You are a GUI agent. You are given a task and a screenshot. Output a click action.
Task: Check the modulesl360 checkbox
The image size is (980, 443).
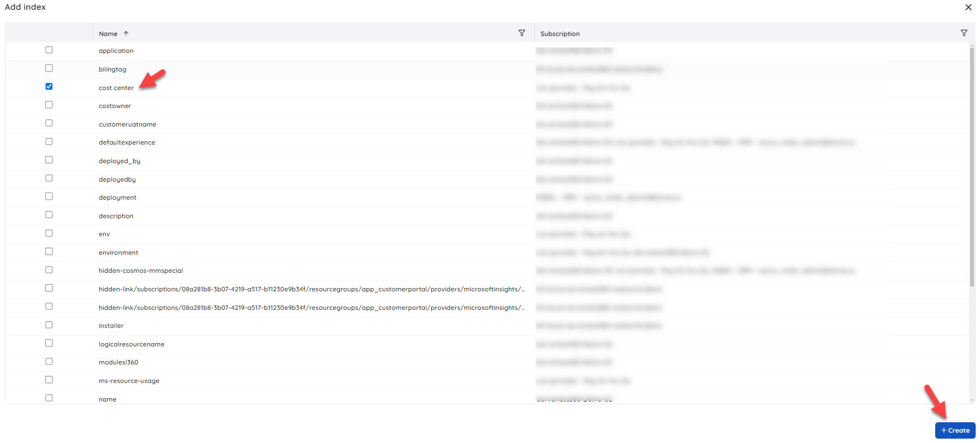pos(49,361)
